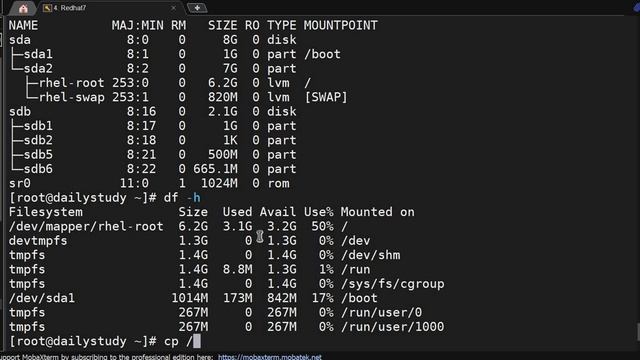Click the 8.8M used value

pyautogui.click(x=237, y=269)
